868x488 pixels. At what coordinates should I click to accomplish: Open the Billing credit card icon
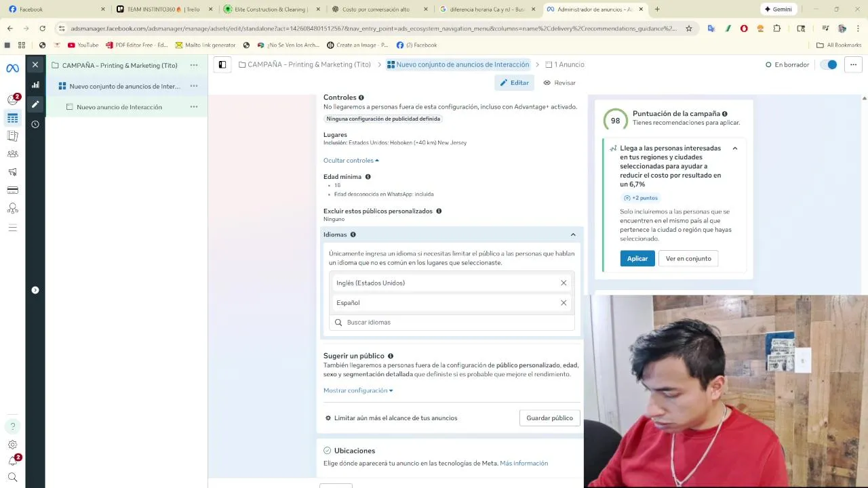(12, 190)
